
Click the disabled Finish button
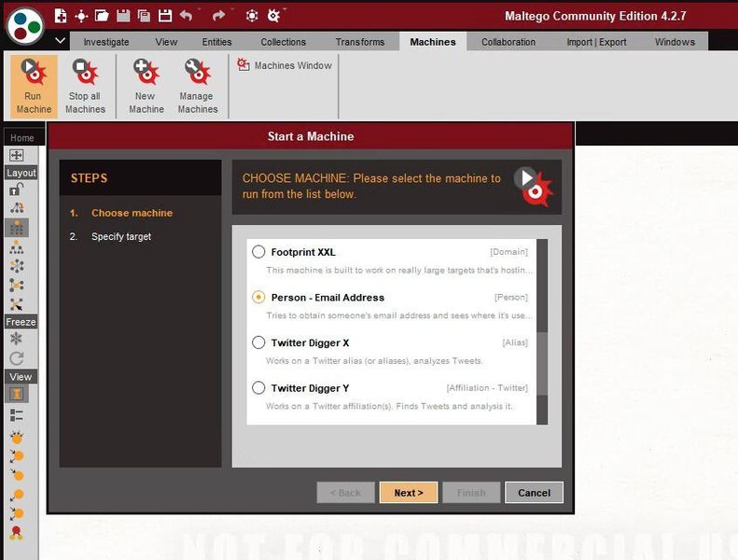click(x=471, y=493)
